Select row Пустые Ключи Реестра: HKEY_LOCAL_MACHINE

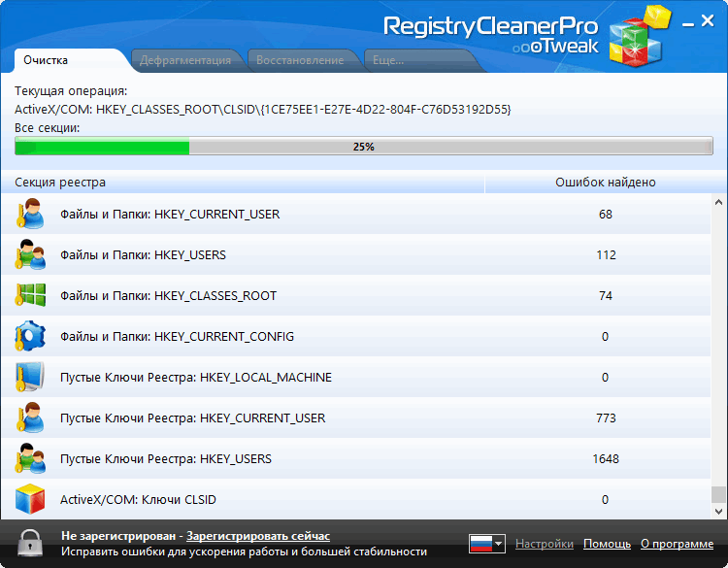[355, 377]
